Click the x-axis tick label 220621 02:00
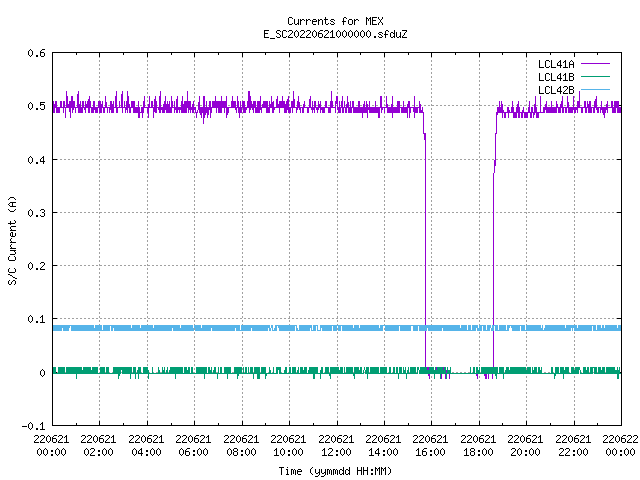The width and height of the screenshot is (640, 480). (98, 445)
